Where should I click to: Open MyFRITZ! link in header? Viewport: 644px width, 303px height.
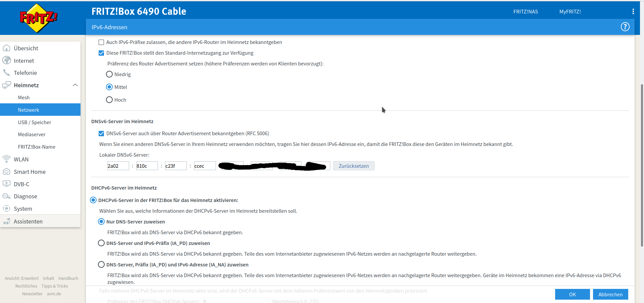570,11
